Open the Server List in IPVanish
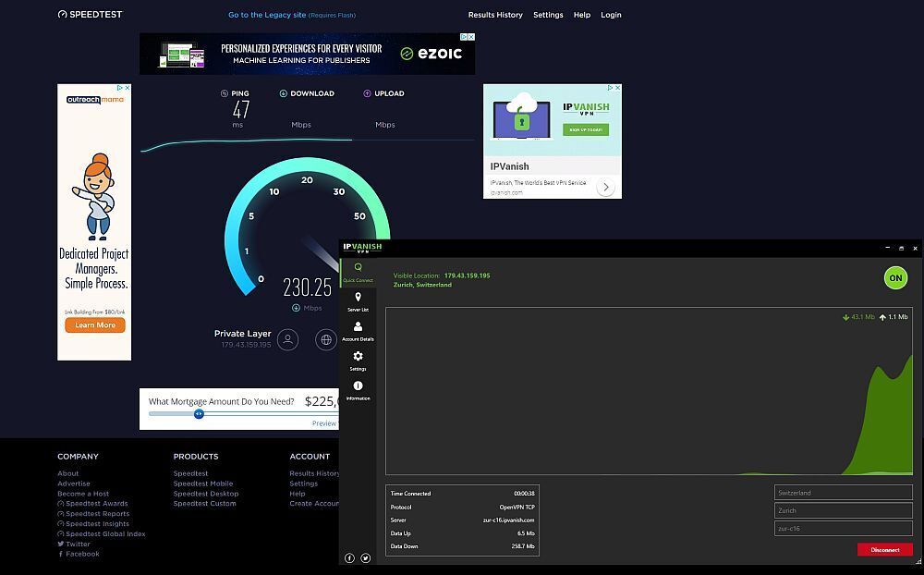 coord(358,301)
